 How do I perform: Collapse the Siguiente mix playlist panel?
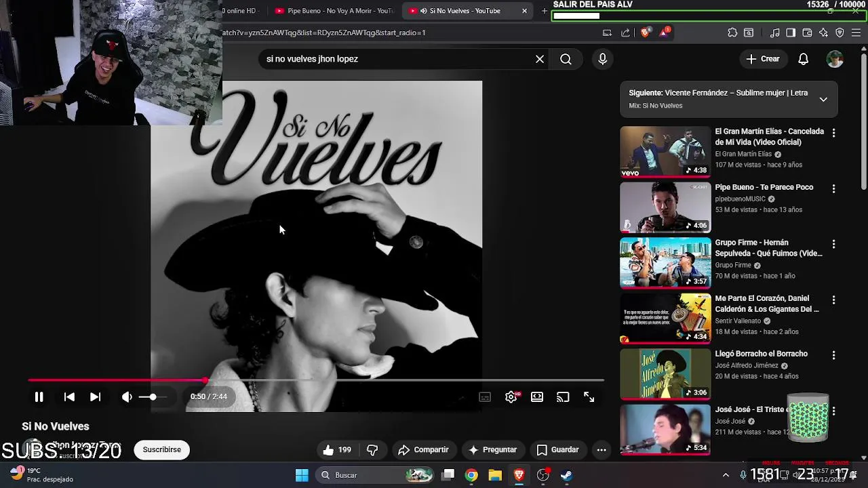pos(823,99)
